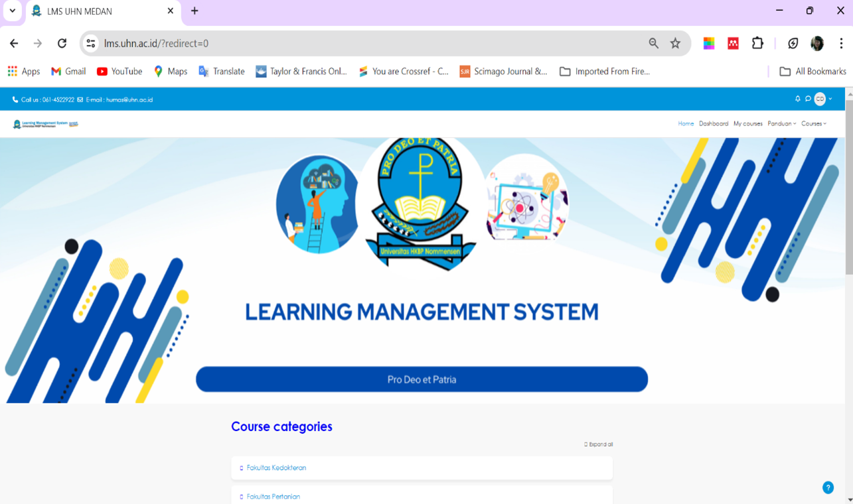Screen dimensions: 853x504
Task: Expand the user menu chevron
Action: (830, 99)
